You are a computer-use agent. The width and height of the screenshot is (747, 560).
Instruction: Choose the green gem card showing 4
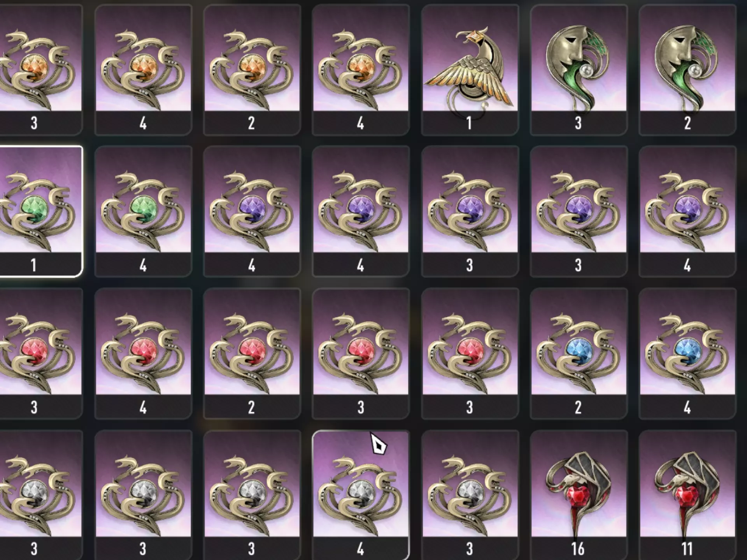[143, 212]
